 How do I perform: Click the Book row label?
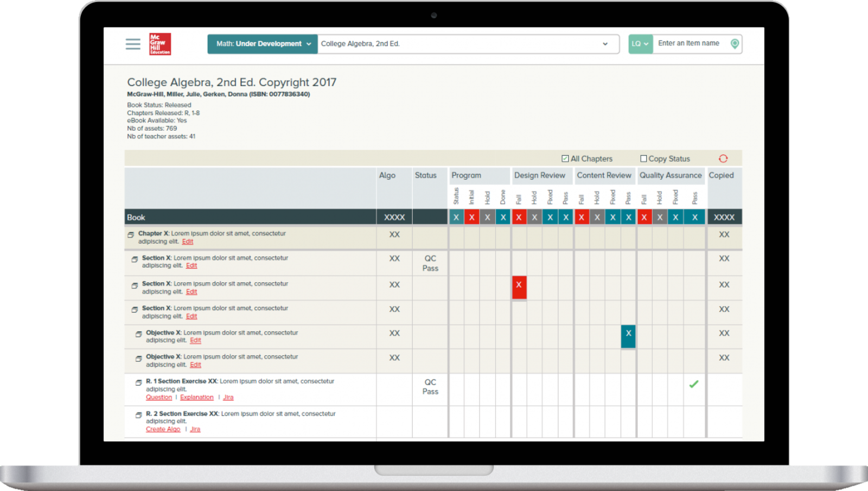(x=136, y=217)
